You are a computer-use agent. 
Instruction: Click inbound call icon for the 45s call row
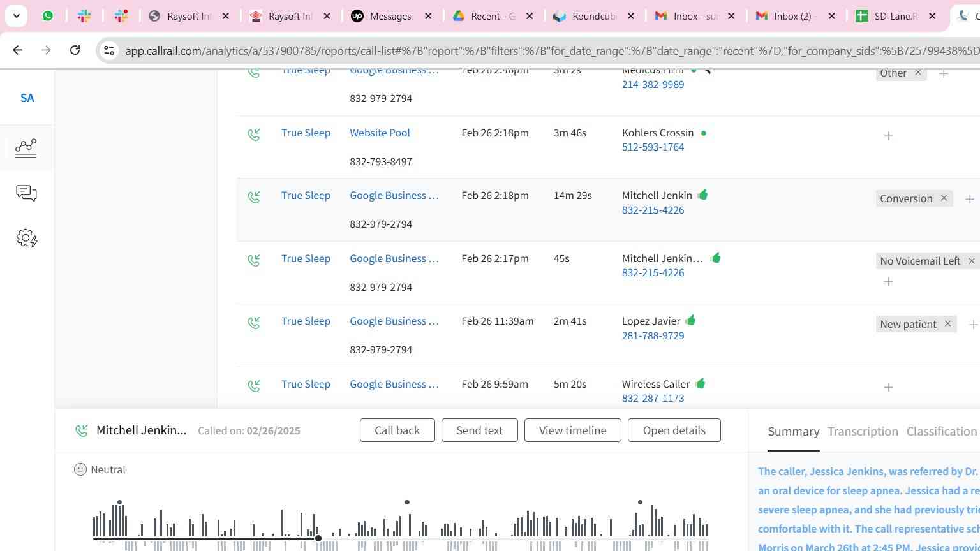tap(254, 260)
